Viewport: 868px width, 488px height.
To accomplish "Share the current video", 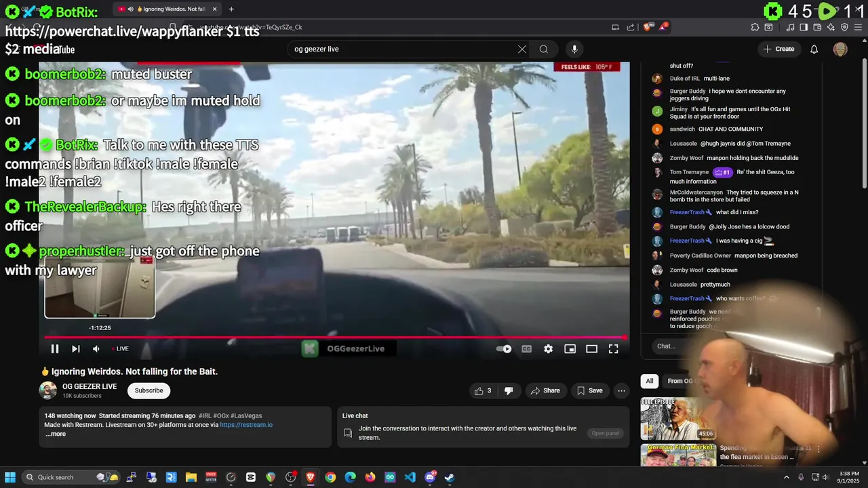I will [x=545, y=390].
